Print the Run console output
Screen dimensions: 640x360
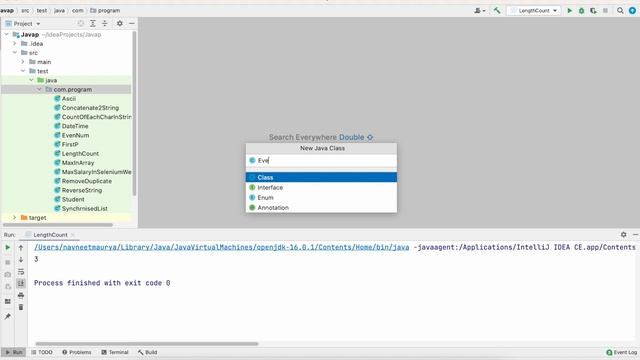tap(21, 295)
